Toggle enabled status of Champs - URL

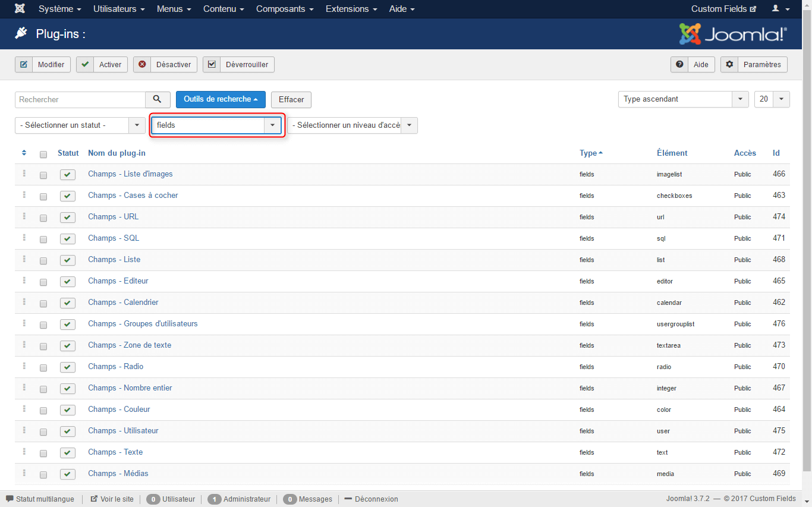68,218
